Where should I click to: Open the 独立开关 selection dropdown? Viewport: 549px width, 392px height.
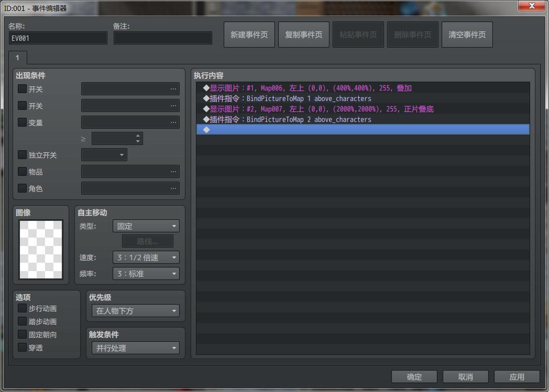[104, 155]
